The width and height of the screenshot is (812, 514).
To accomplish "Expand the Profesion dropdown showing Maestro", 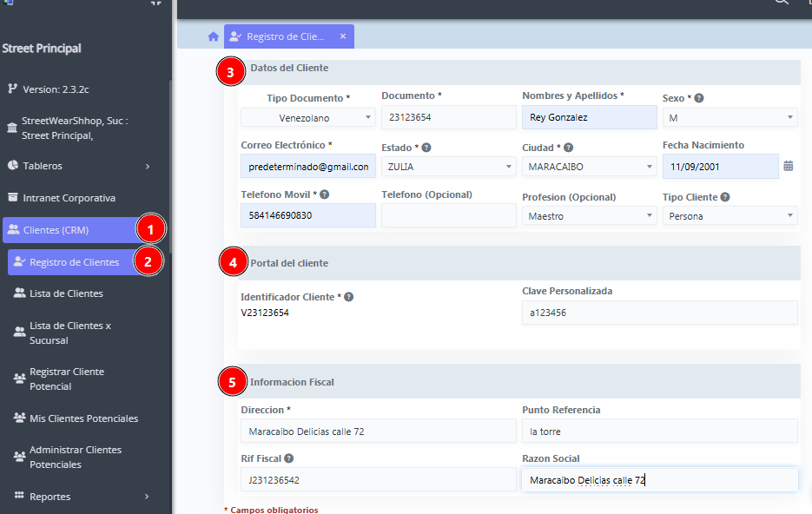I will click(x=589, y=216).
